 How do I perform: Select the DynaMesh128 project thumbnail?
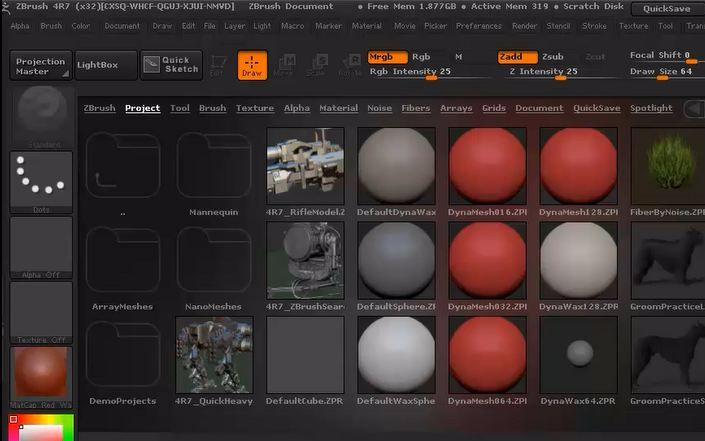click(579, 166)
